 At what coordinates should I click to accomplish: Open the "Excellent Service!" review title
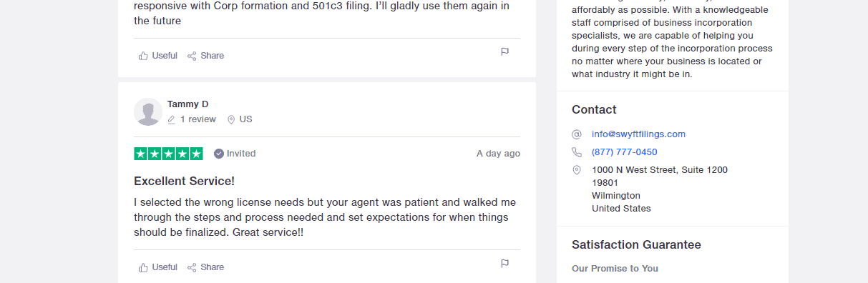[184, 181]
